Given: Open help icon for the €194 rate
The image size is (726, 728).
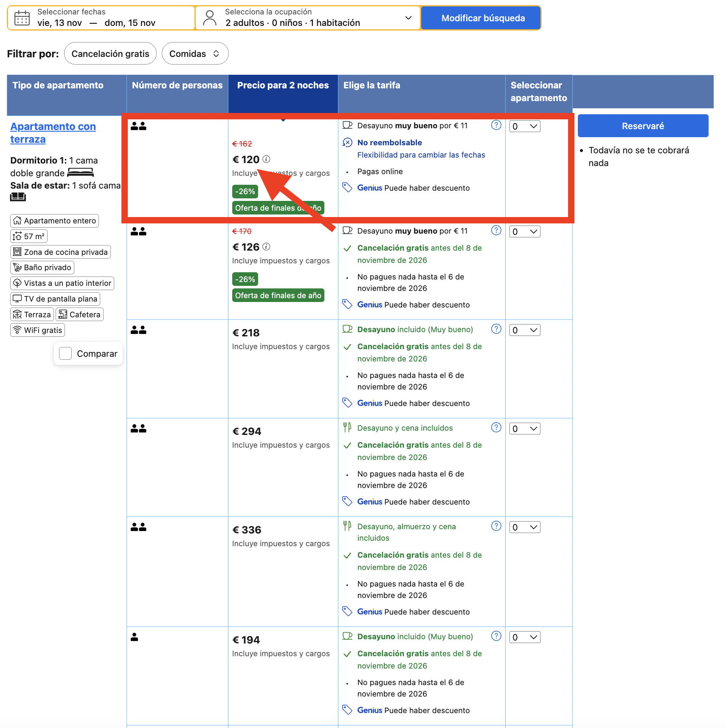Looking at the screenshot, I should (x=496, y=636).
